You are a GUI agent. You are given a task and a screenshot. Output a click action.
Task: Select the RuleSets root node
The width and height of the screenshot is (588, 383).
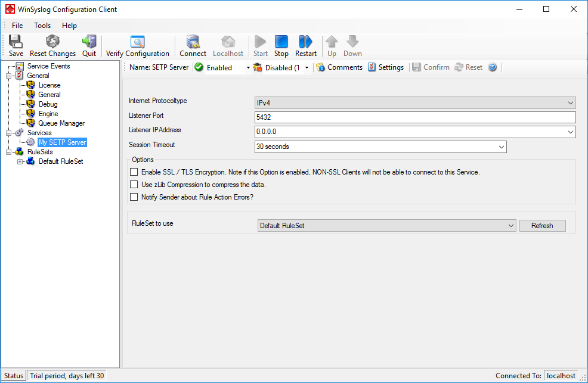[x=40, y=152]
